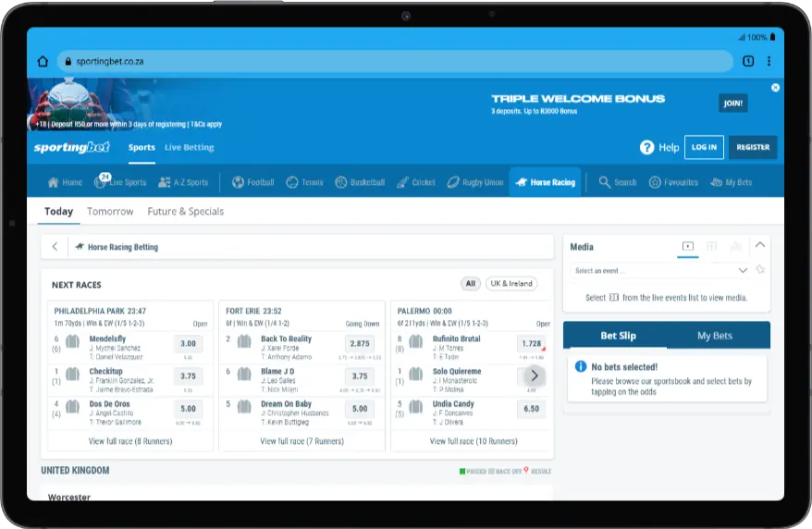This screenshot has width=812, height=529.
Task: Switch Media panel to video view
Action: (687, 246)
